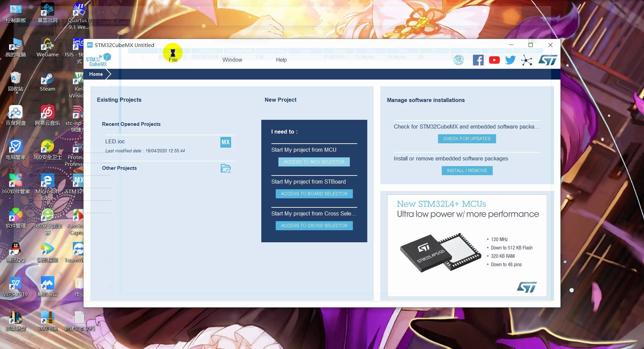
Task: Open the 控制面板 desktop shortcut
Action: point(15,13)
